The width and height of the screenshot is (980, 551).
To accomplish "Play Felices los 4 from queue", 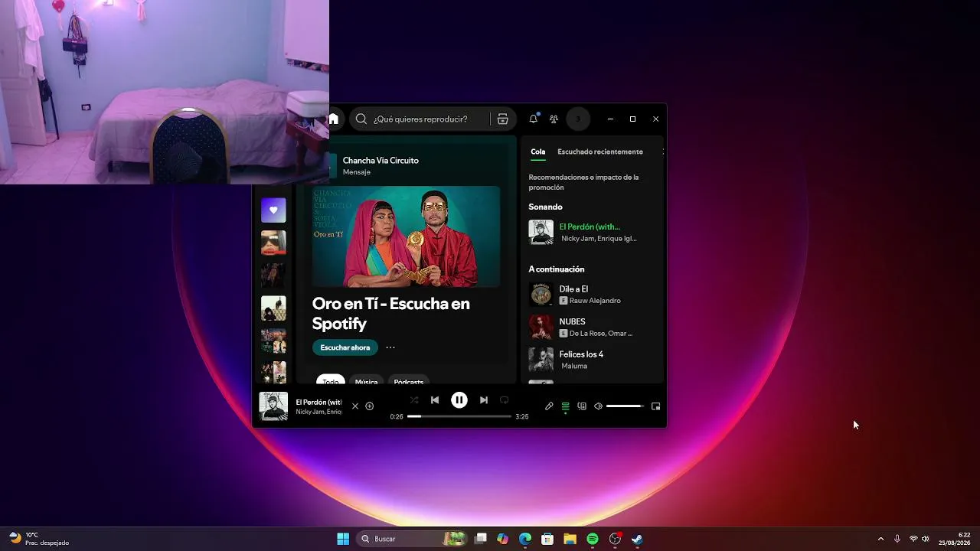I will pos(581,354).
